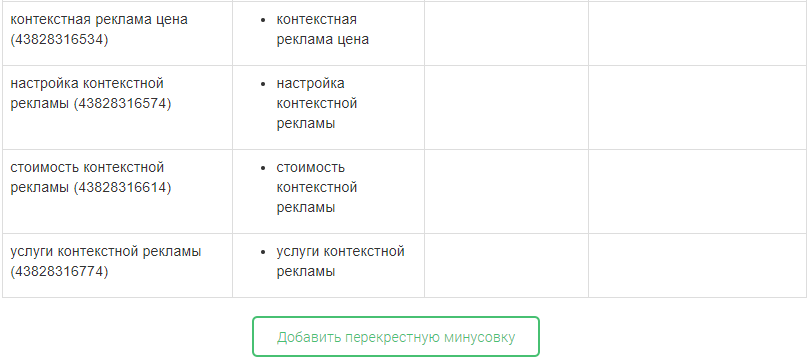
Task: Click empty last-column cell in услуги контекстной рекламы row
Action: (698, 266)
